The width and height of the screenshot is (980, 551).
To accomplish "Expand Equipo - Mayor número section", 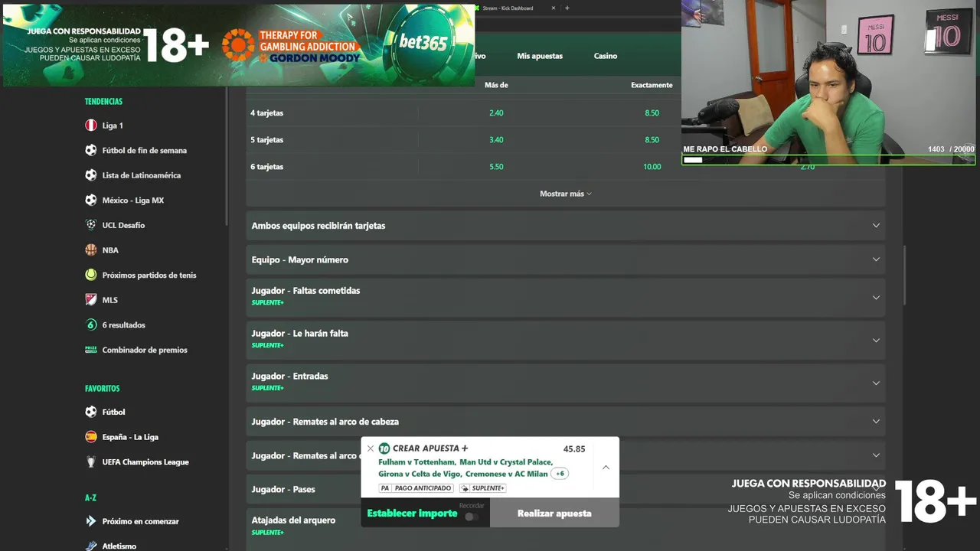I will (565, 259).
